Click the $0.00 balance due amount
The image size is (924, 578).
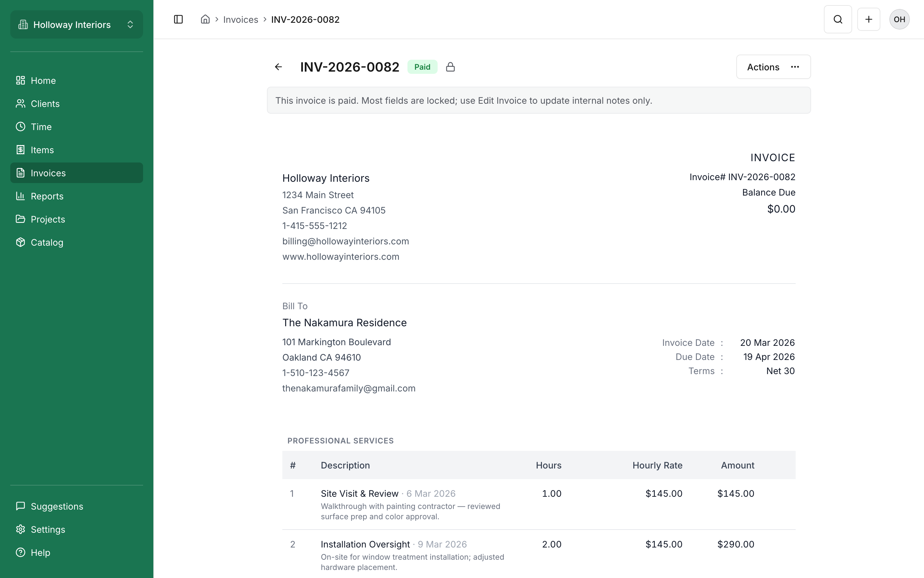click(x=781, y=209)
